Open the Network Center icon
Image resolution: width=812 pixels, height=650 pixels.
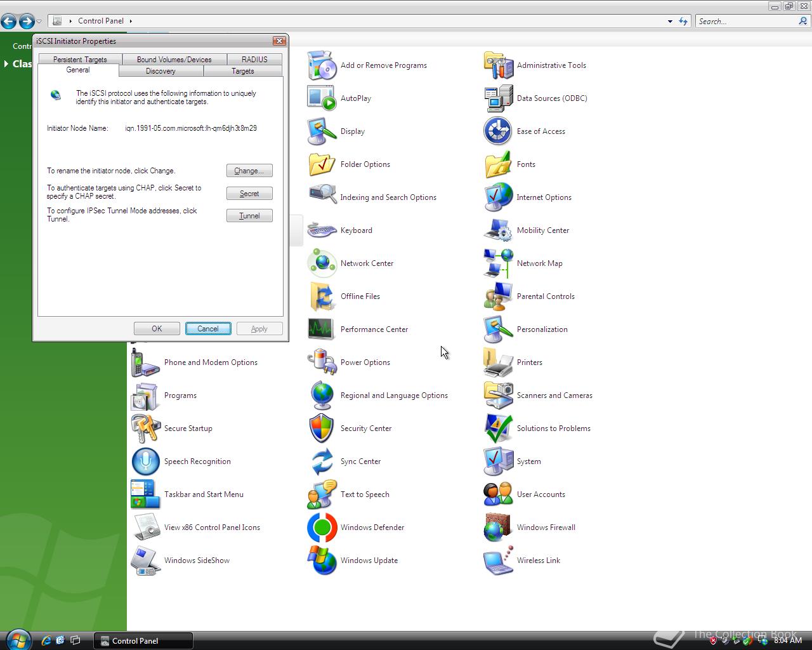(322, 263)
